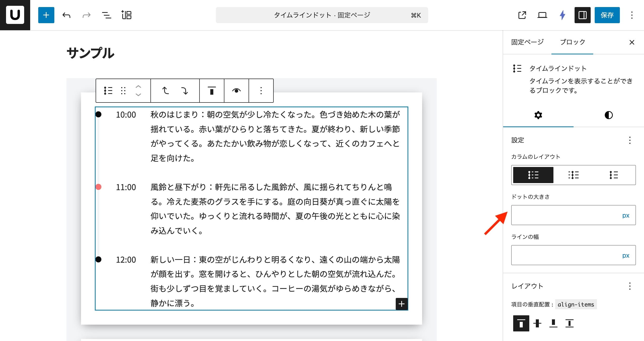This screenshot has width=644, height=341.
Task: Select centered column layout option
Action: pos(574,175)
